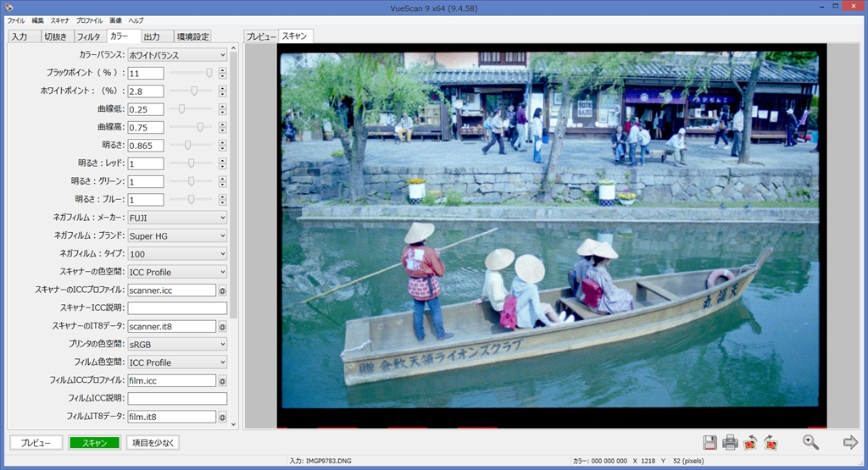868x470 pixels.
Task: Click the settings panel vertical scrollbar
Action: [x=233, y=185]
